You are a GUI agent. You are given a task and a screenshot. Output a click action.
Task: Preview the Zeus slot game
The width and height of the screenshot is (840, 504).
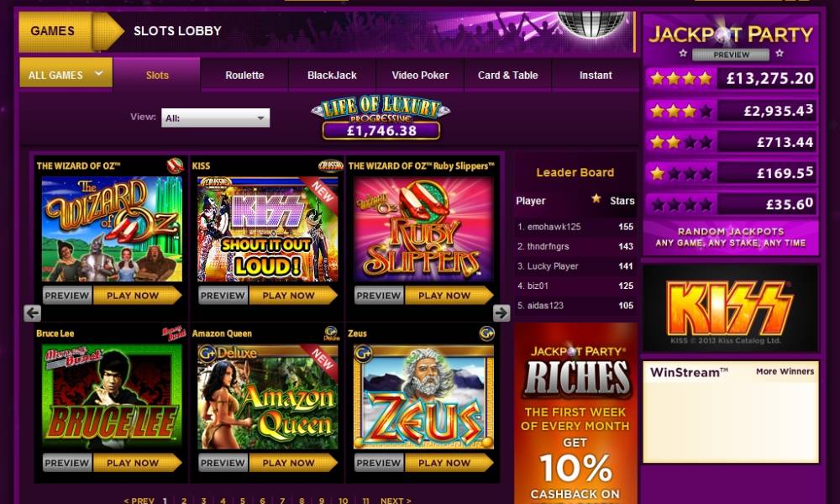tap(379, 463)
